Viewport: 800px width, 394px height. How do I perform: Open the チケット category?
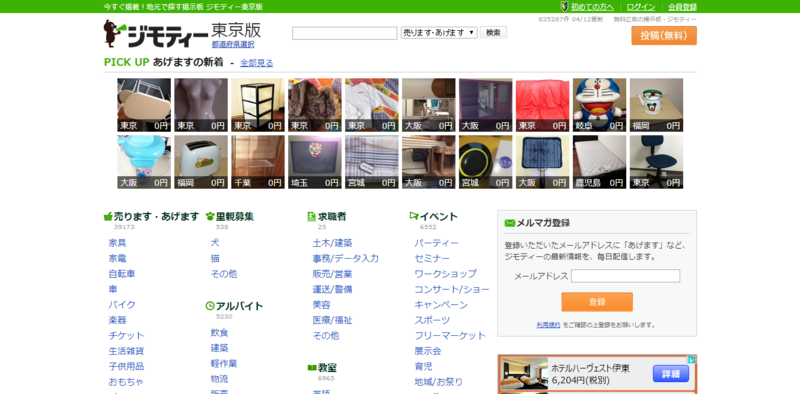tap(126, 335)
